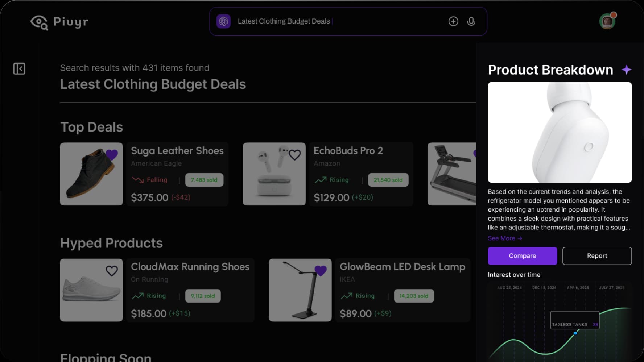Viewport: 644px width, 362px height.
Task: Expand description with See More link
Action: click(505, 238)
